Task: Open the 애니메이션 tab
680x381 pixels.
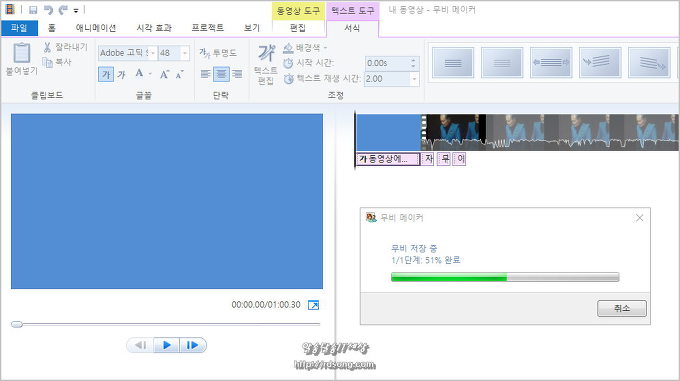Action: tap(96, 28)
